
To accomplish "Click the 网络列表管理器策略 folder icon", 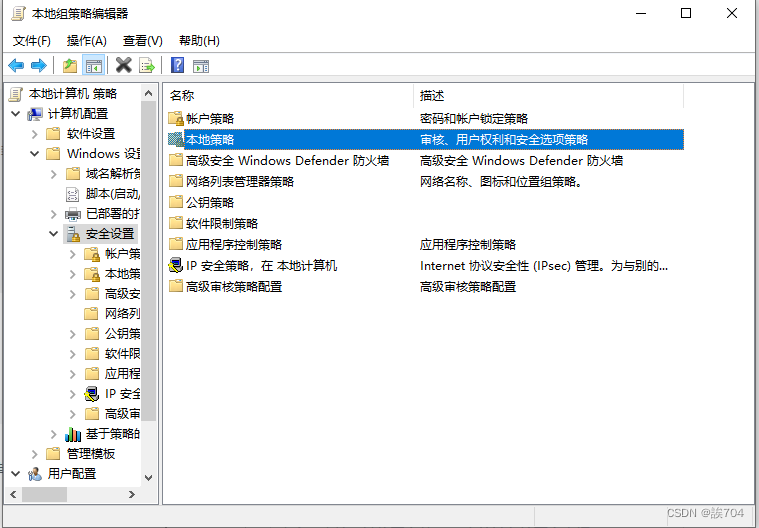I will [176, 181].
